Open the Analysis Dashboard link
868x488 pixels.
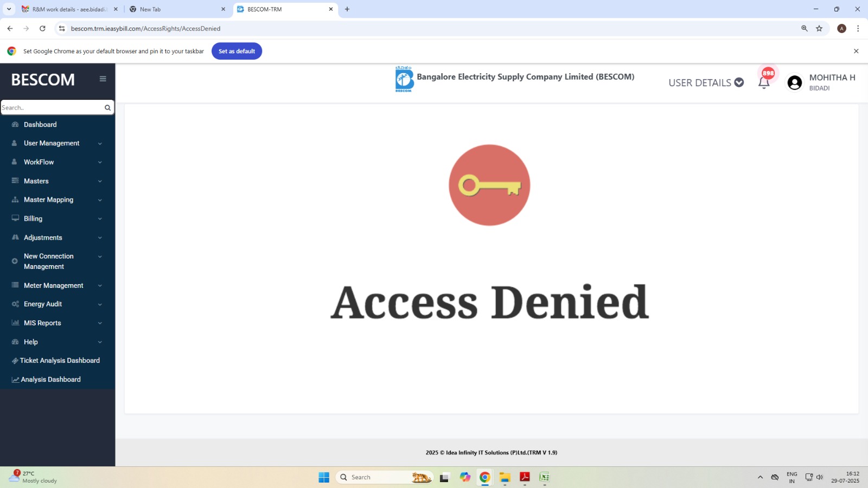[51, 380]
